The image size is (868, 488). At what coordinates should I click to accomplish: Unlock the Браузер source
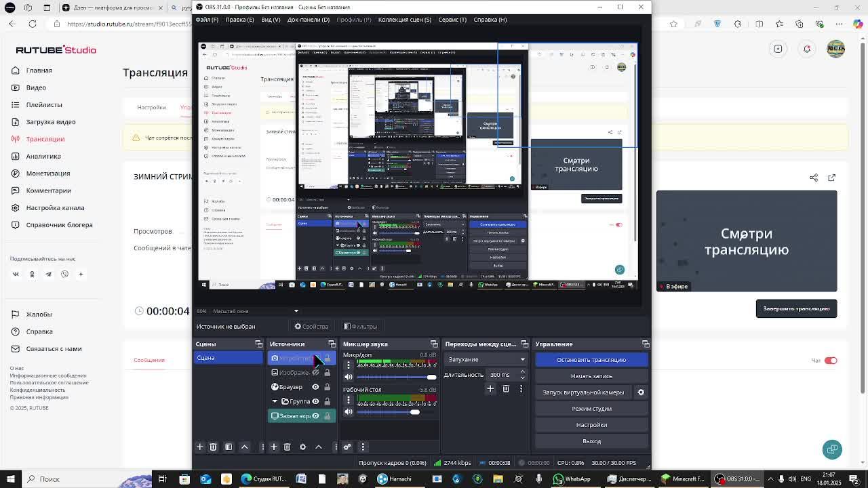click(x=327, y=387)
